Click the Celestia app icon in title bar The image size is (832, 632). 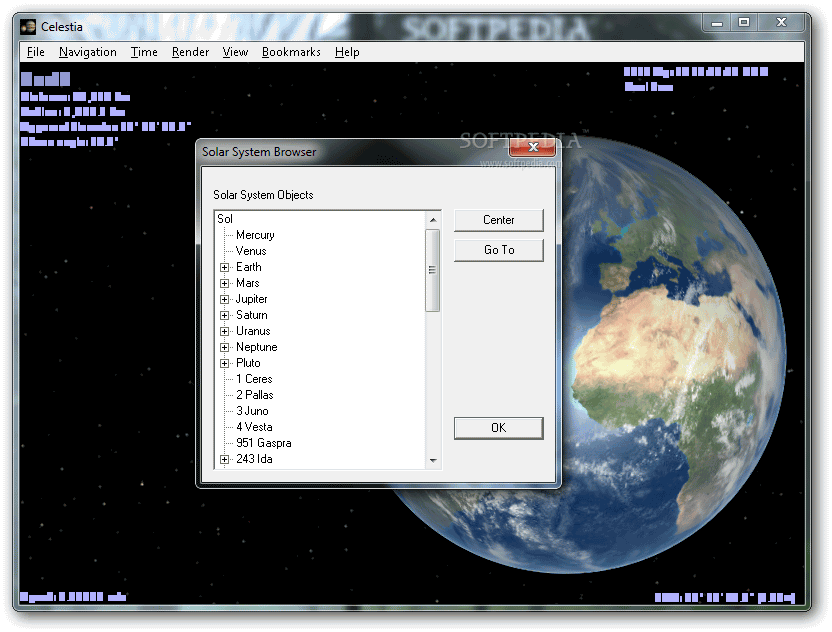coord(28,27)
